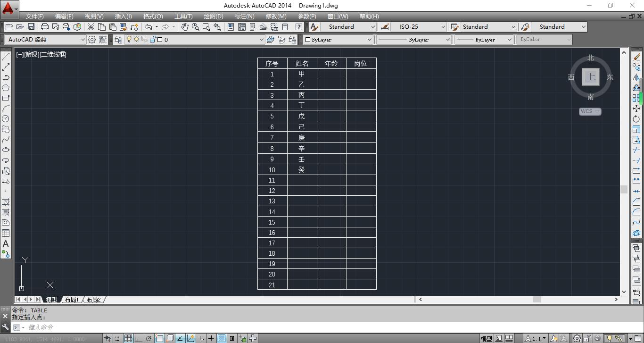This screenshot has width=644, height=343.
Task: Select the Multiline Text tool
Action: tap(6, 244)
